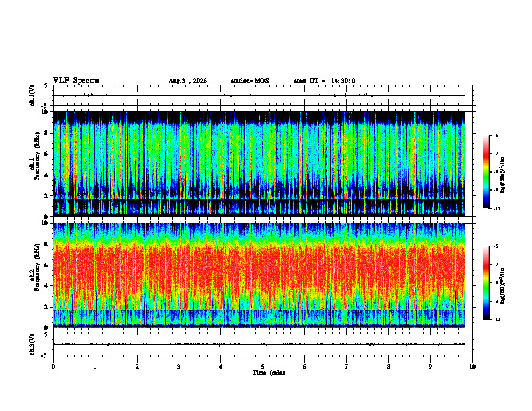
Task: Click the "start UT = 14:30: 0" label
Action: coord(324,81)
